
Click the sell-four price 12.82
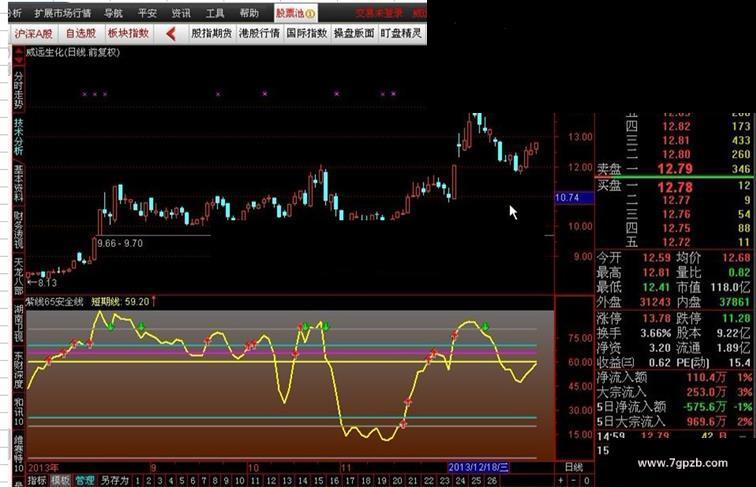676,126
